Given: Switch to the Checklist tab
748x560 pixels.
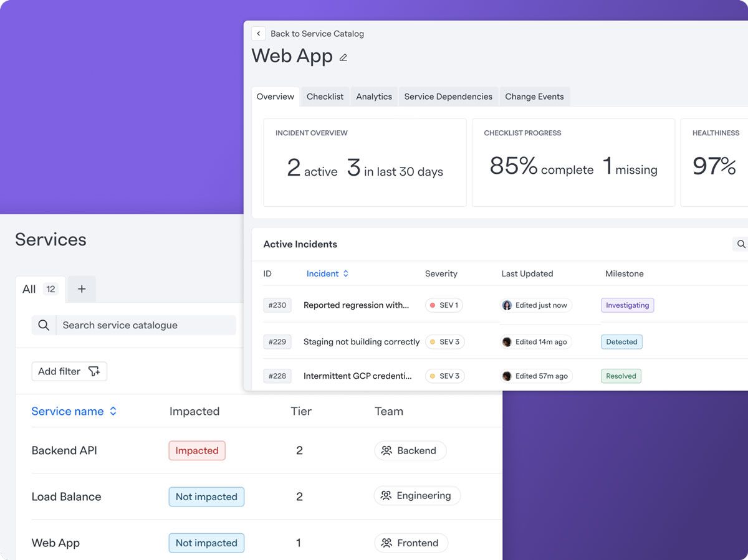Looking at the screenshot, I should pos(325,97).
